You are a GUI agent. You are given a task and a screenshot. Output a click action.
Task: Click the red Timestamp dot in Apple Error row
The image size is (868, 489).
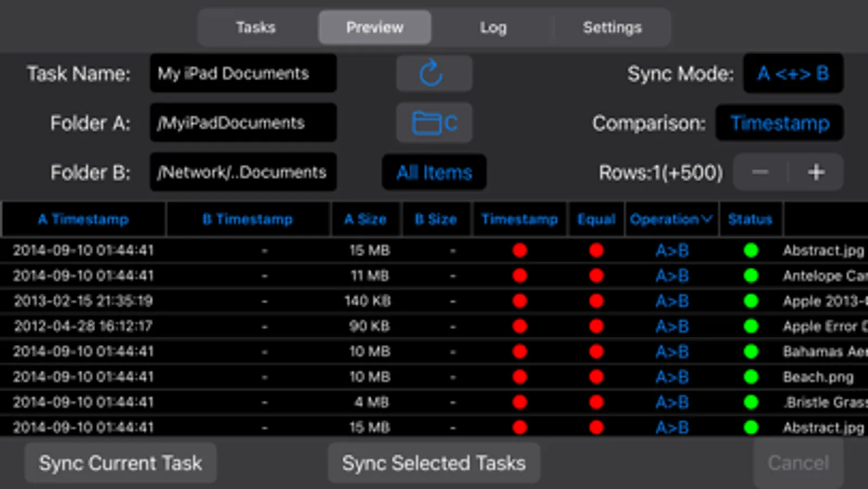(x=520, y=326)
